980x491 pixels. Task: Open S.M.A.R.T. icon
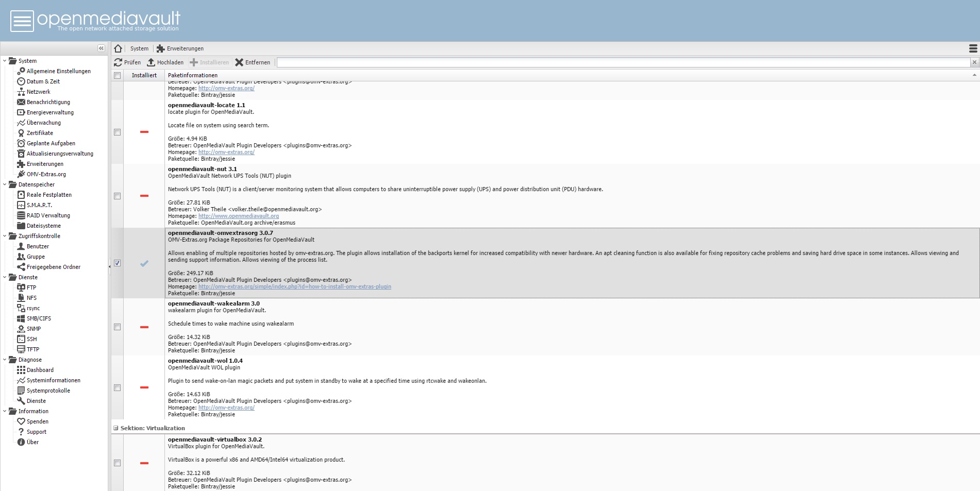[21, 205]
